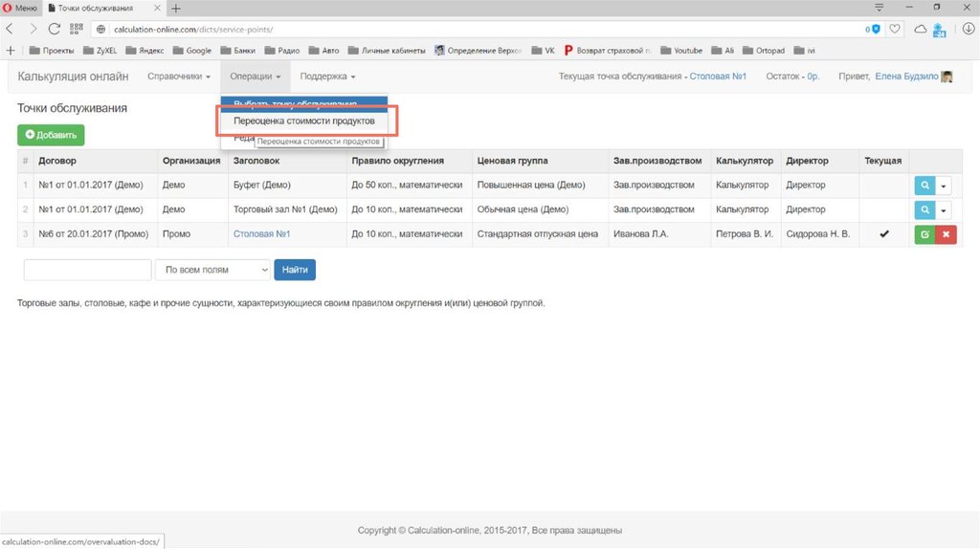Open the Справочники menu
Viewport: 980px width, 549px height.
(x=179, y=77)
